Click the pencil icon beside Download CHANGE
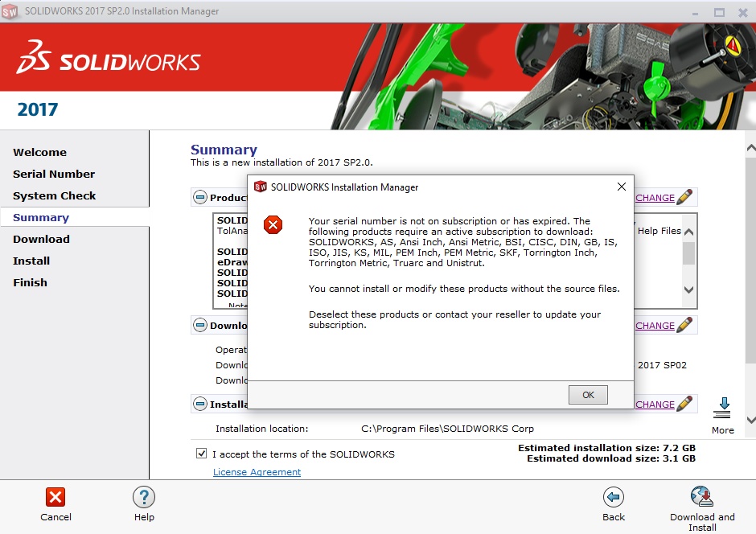Screen dimensions: 756x534 pyautogui.click(x=684, y=325)
